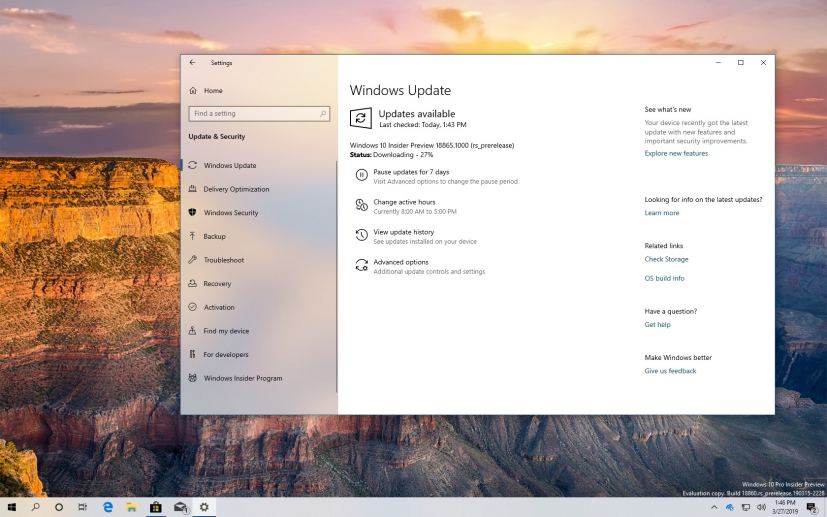Click the pause circle icon
The width and height of the screenshot is (827, 517).
tap(361, 175)
